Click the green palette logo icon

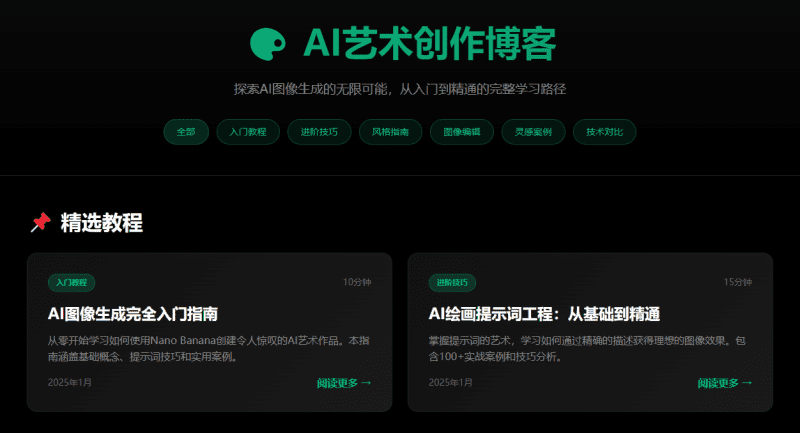(x=267, y=44)
